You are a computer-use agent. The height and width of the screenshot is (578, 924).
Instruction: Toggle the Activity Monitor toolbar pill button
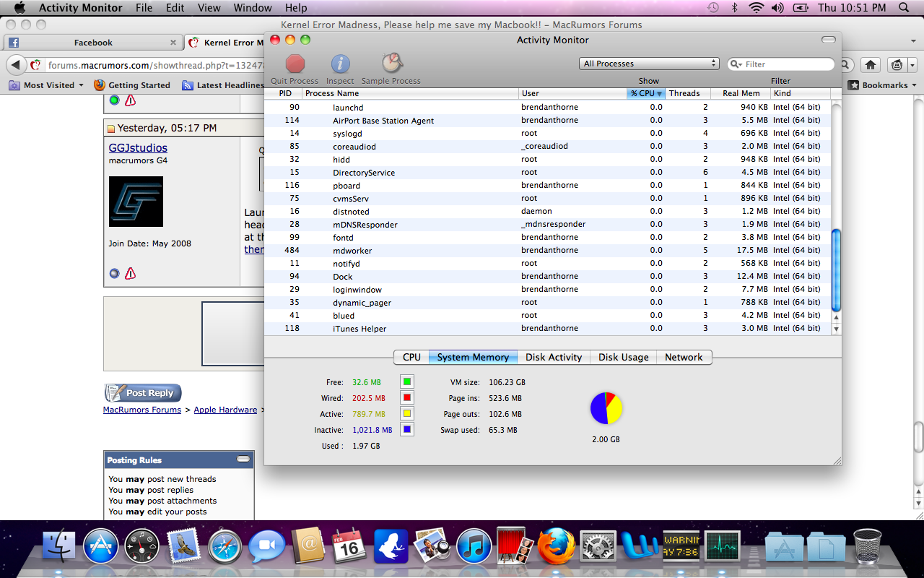point(829,40)
